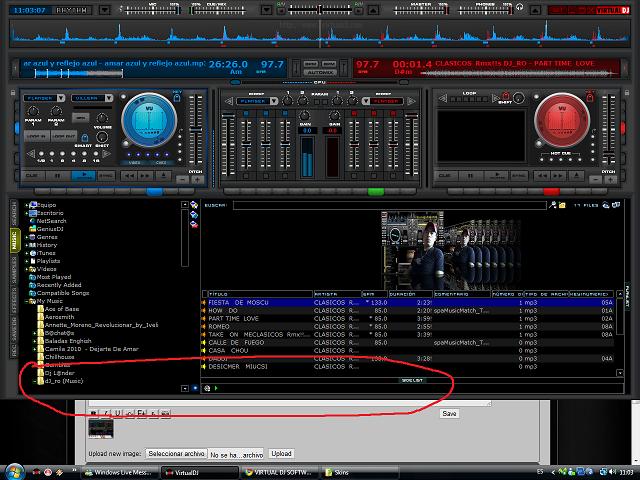
Task: Expand the History tree node
Action: click(27, 245)
